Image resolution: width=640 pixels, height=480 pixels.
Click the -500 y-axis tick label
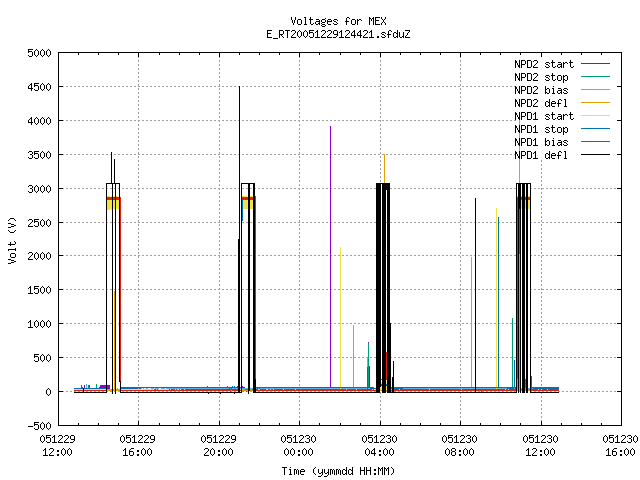click(x=40, y=426)
